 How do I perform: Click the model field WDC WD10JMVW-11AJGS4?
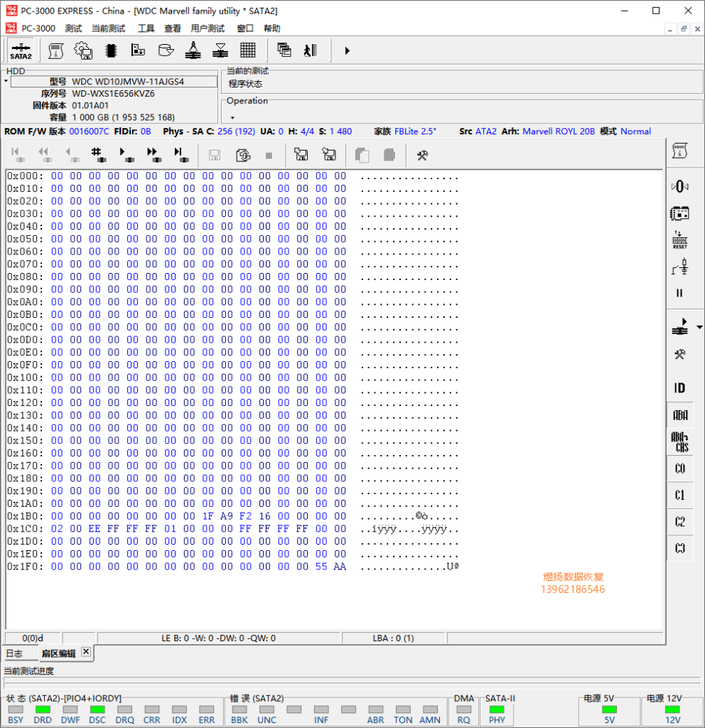pos(114,82)
